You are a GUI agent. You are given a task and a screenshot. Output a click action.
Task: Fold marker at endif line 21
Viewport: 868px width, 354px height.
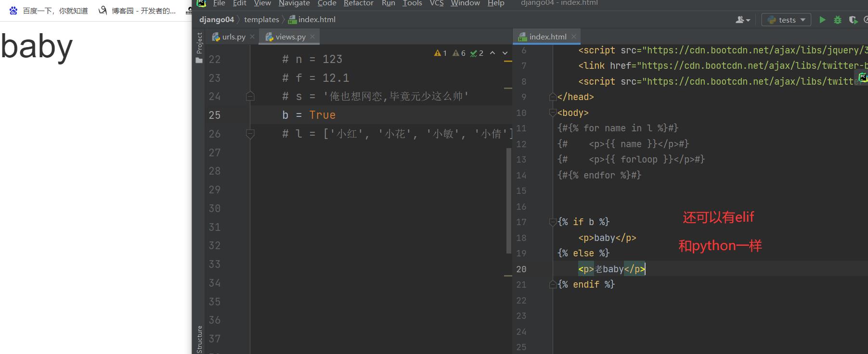tap(553, 285)
